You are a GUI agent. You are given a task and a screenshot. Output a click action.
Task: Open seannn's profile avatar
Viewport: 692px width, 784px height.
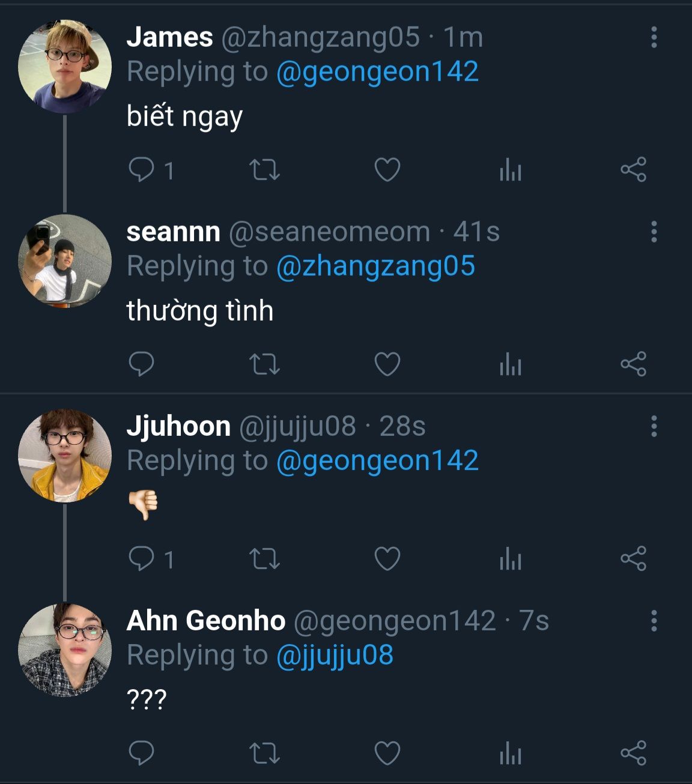pos(65,261)
